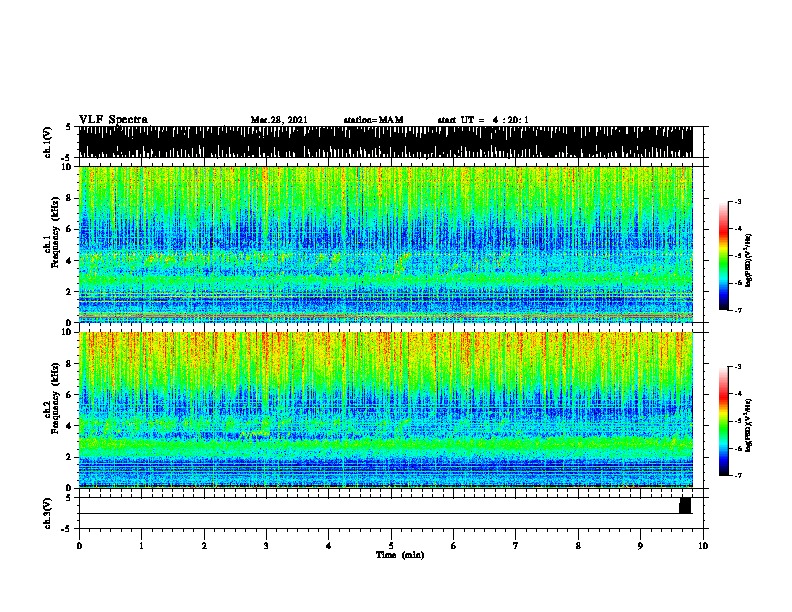The width and height of the screenshot is (792, 612).
Task: Click the "Time (min)" x-axis label
Action: 400,555
